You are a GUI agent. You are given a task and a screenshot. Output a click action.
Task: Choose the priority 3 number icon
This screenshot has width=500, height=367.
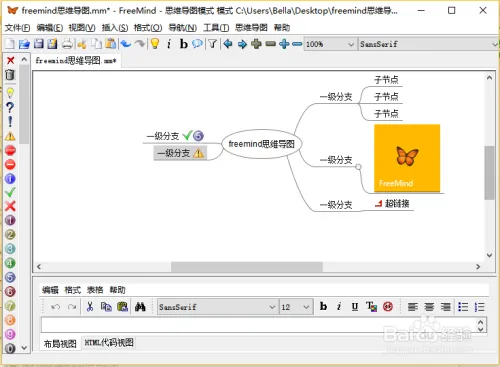pyautogui.click(x=10, y=249)
